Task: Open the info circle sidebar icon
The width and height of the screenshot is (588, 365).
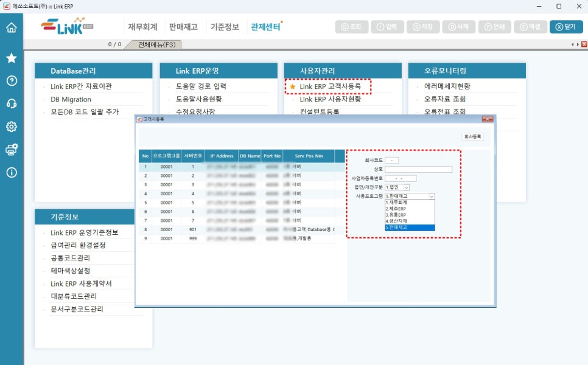Action: tap(12, 172)
